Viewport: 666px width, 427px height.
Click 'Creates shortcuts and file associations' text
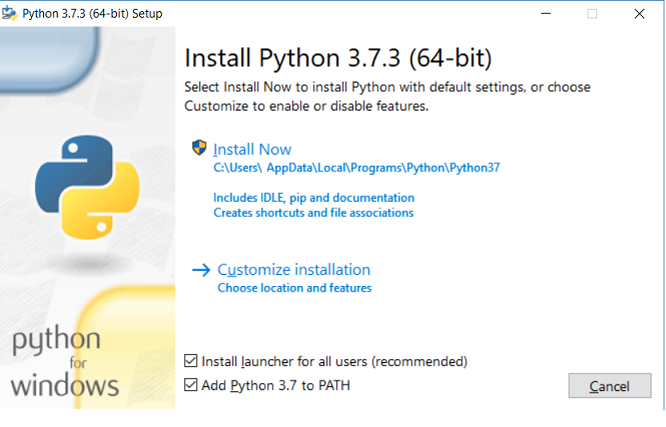click(x=313, y=213)
